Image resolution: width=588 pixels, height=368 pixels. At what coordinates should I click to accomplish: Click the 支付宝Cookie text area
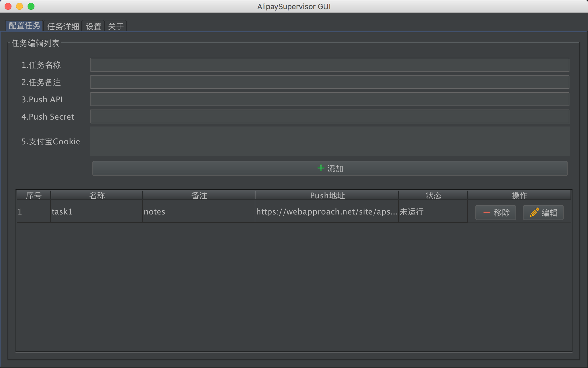click(x=330, y=141)
